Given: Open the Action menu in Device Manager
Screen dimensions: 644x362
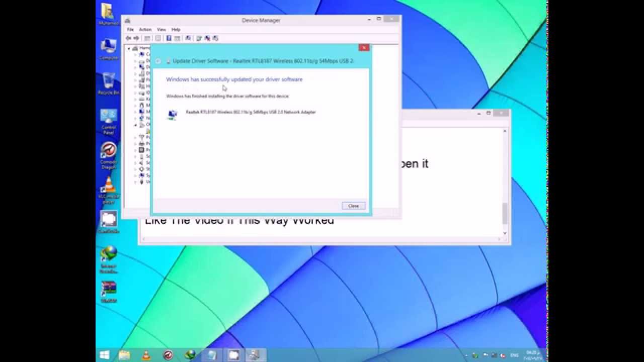Looking at the screenshot, I should (145, 30).
